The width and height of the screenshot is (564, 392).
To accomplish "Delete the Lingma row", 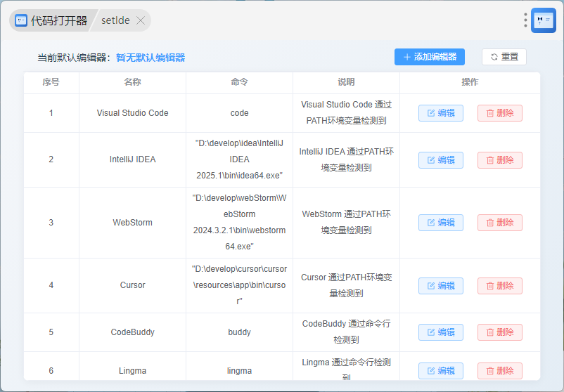I will [499, 370].
